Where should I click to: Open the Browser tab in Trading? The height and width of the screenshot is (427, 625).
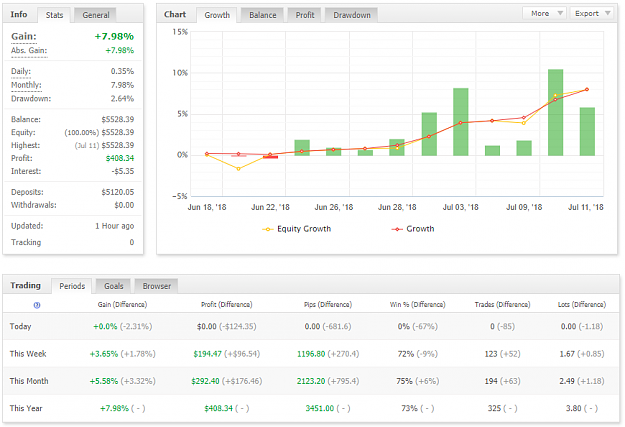(157, 286)
